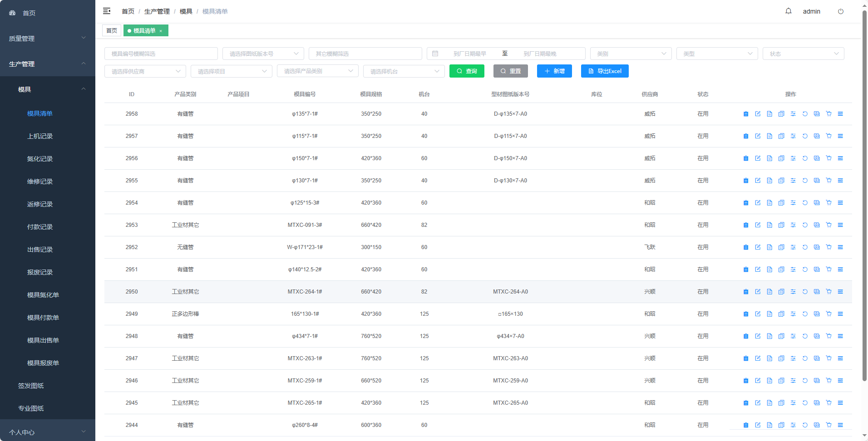Click the more list icon for row 2950
Image resolution: width=868 pixels, height=441 pixels.
(840, 292)
